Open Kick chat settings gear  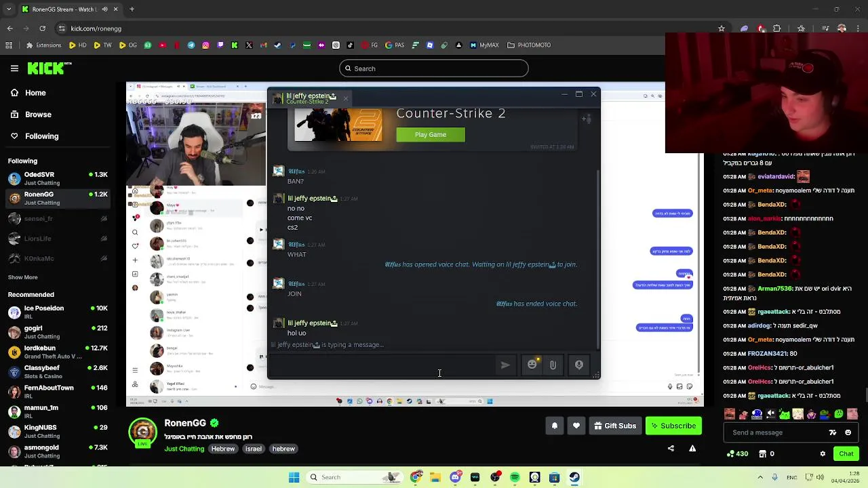pyautogui.click(x=823, y=454)
